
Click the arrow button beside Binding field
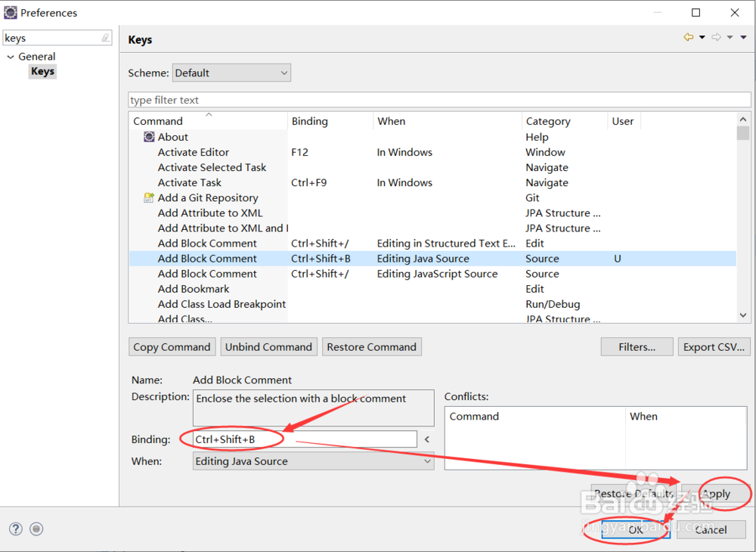[x=426, y=439]
